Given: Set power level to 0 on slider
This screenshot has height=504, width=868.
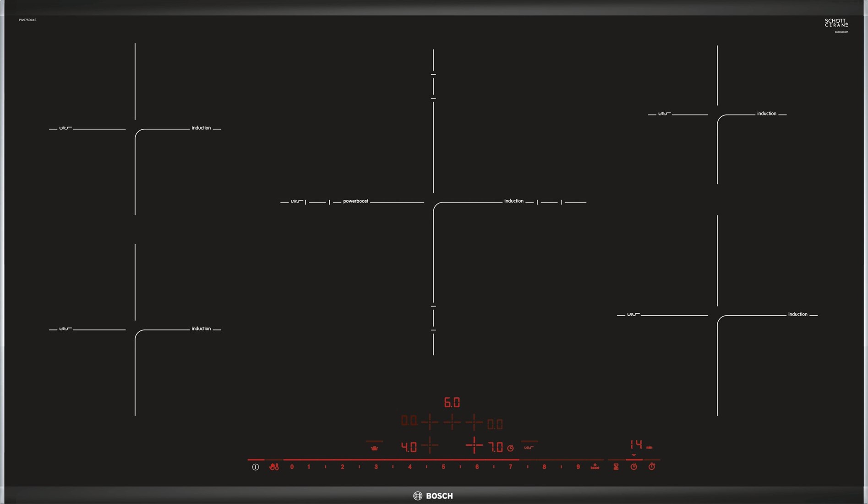Looking at the screenshot, I should [x=292, y=466].
